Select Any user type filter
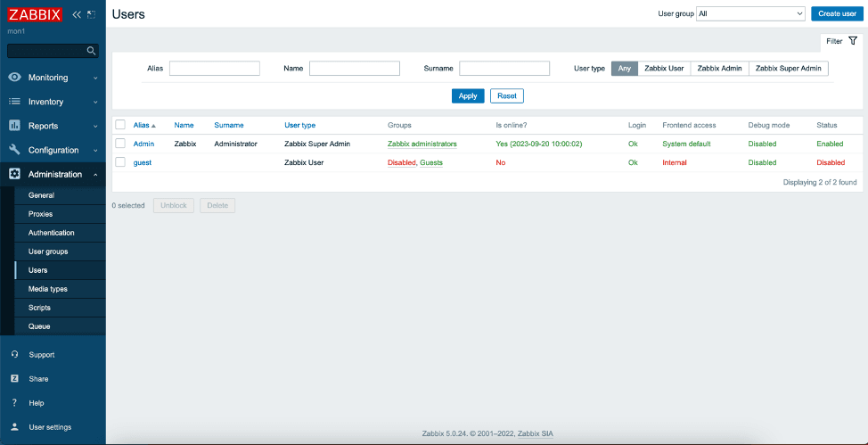The width and height of the screenshot is (868, 445). click(x=625, y=69)
